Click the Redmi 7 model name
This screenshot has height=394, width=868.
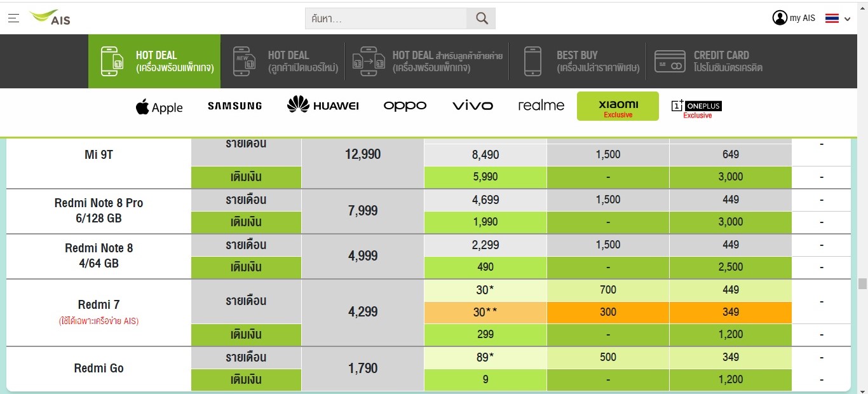[98, 304]
